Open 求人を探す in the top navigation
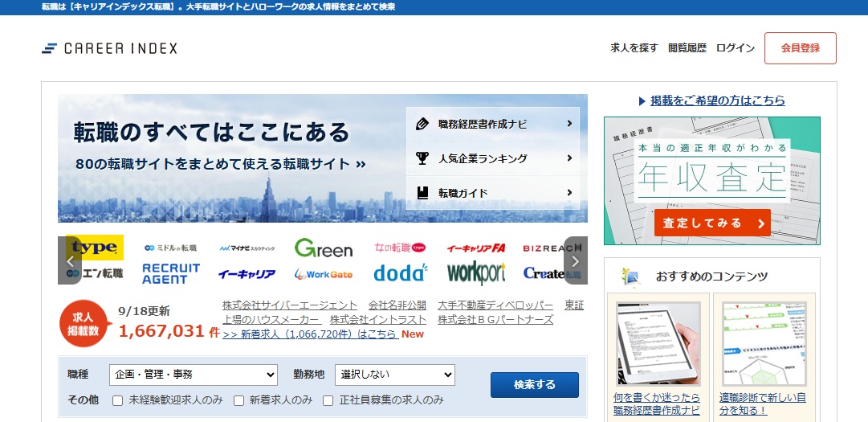 coord(634,48)
